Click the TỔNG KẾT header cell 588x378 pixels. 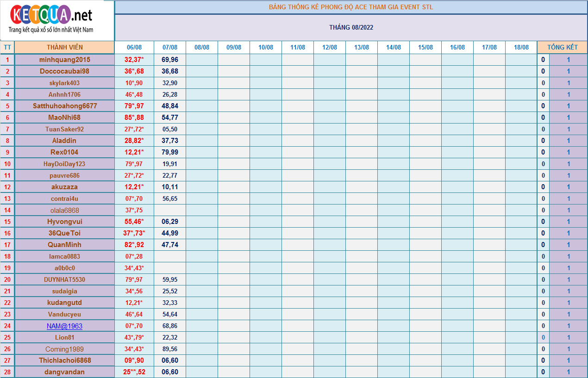(562, 47)
